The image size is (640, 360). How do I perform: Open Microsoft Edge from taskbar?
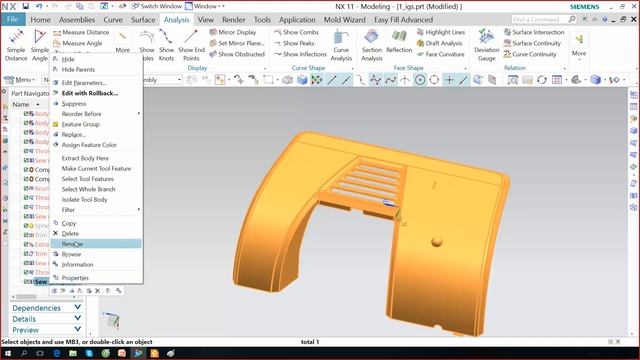tap(56, 353)
